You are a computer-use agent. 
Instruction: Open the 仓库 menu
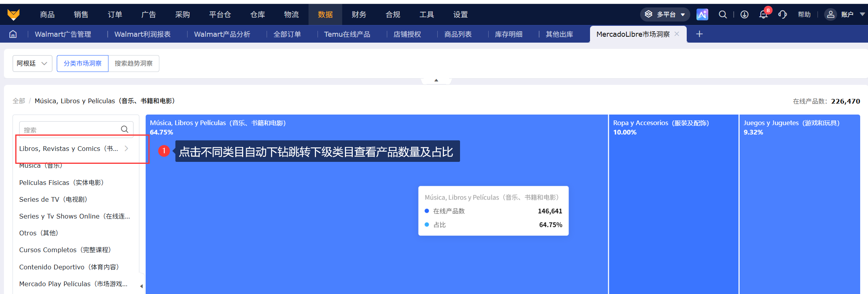coord(258,14)
